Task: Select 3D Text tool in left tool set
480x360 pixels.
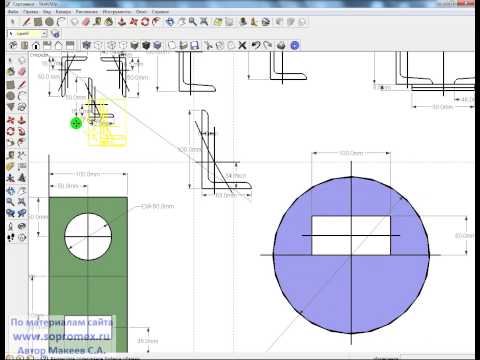Action: click(x=22, y=178)
